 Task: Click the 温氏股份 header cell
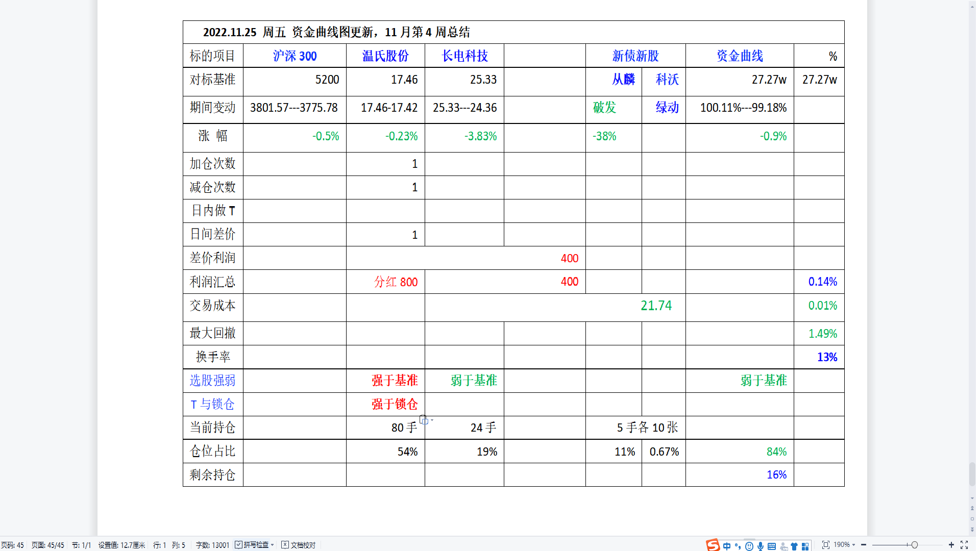385,56
